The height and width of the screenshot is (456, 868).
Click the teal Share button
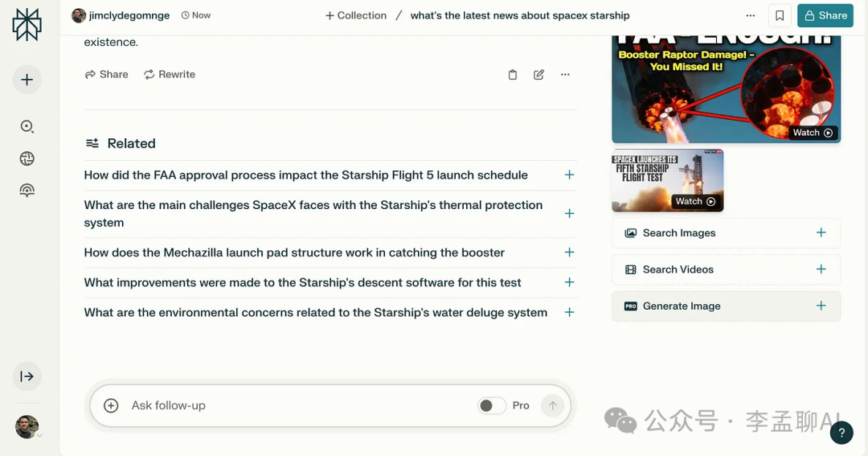tap(825, 15)
